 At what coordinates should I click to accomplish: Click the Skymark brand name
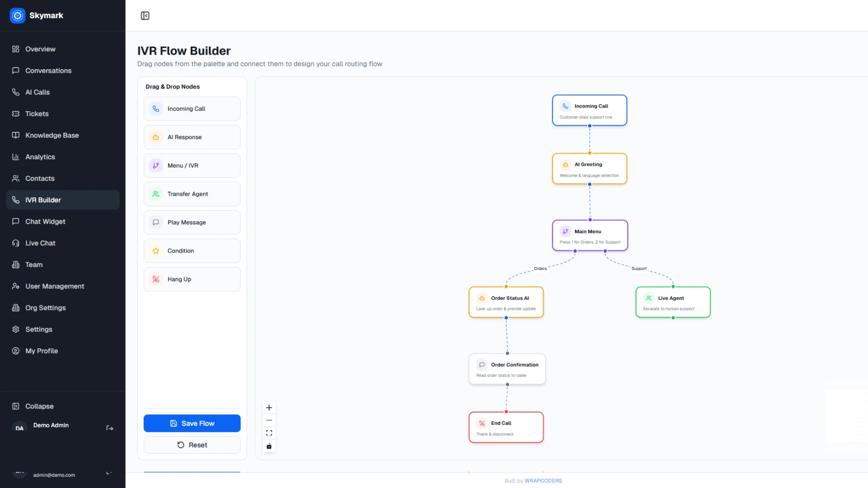(46, 15)
